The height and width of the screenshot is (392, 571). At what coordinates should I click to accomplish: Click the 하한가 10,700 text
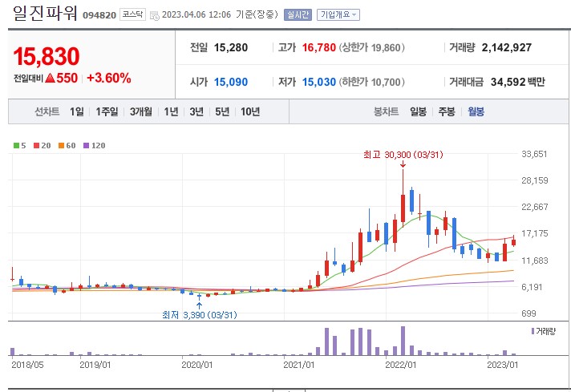click(372, 82)
